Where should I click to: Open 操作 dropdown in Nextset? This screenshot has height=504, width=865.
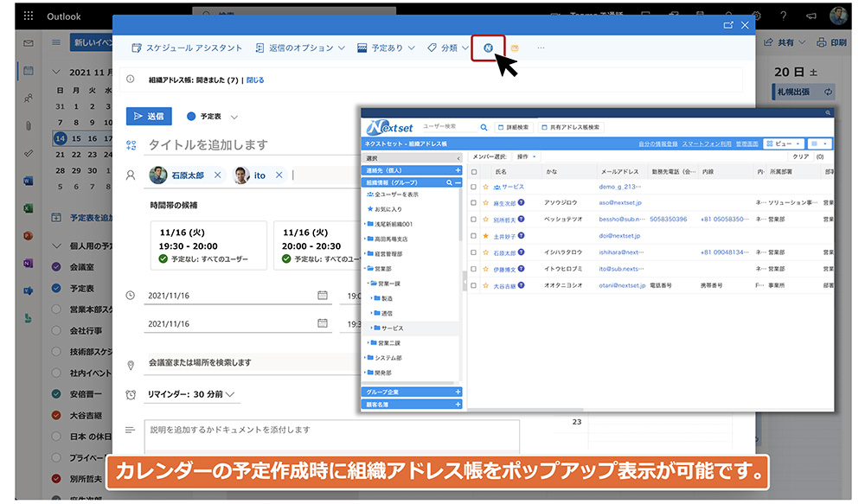(x=526, y=157)
